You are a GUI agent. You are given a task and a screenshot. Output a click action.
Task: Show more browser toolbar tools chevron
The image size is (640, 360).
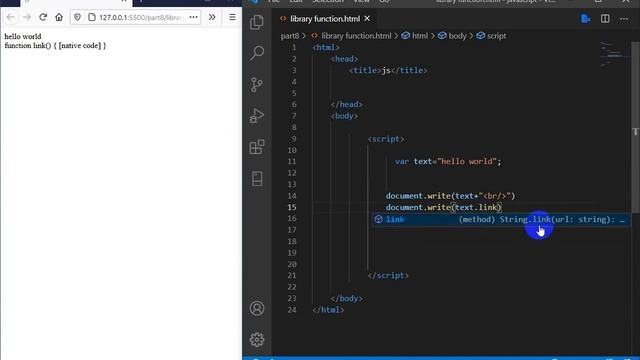click(212, 17)
